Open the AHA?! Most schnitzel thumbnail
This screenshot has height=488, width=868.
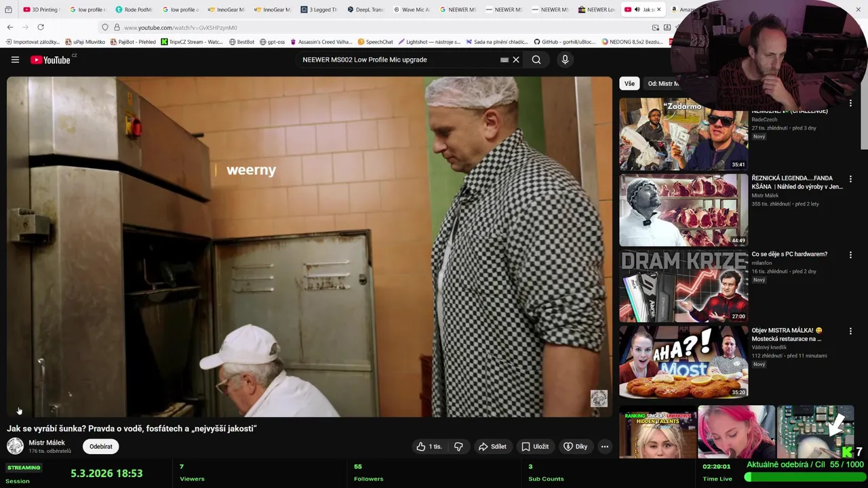pyautogui.click(x=684, y=362)
